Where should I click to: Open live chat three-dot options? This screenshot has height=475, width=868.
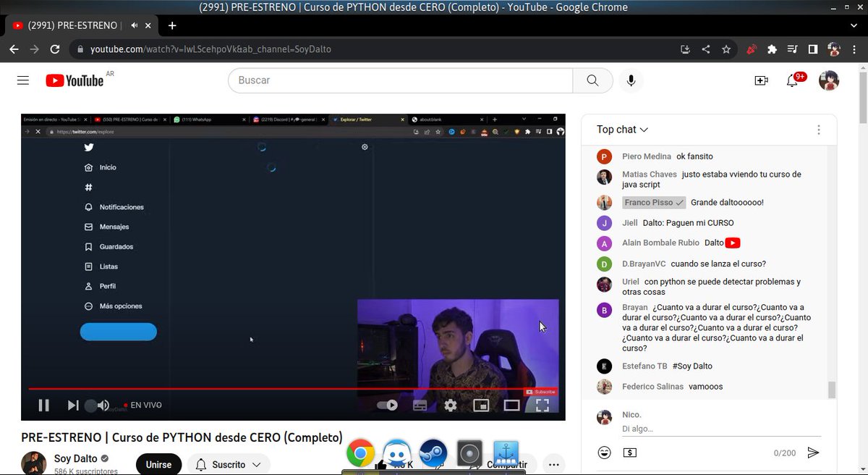(x=819, y=130)
